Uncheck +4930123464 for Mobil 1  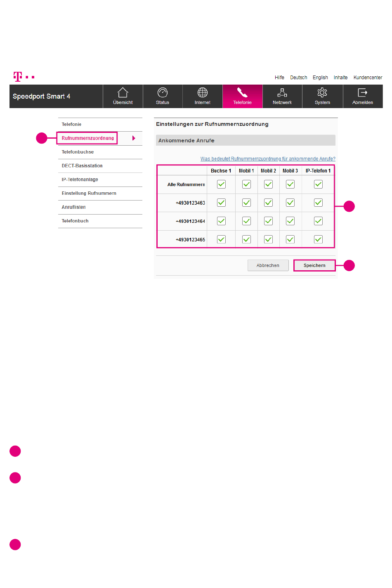(247, 221)
